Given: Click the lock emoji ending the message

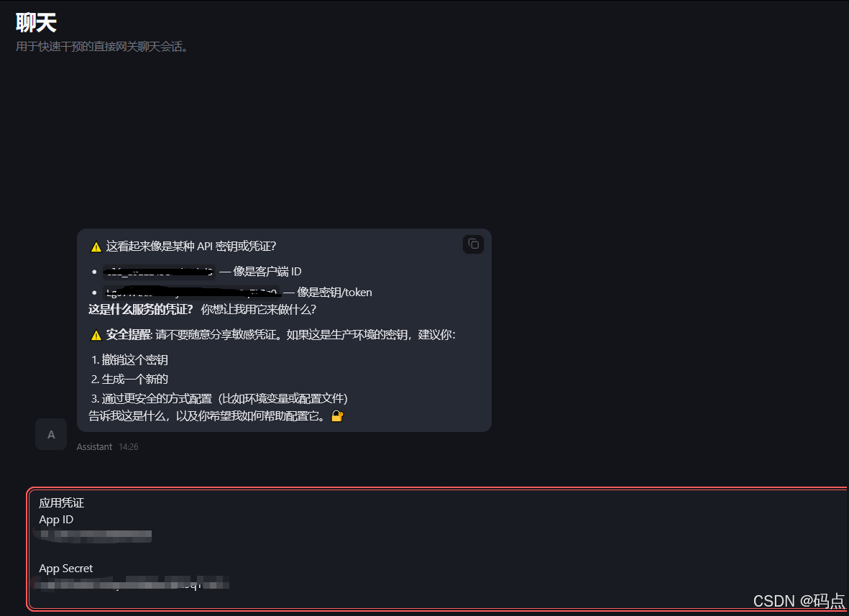Looking at the screenshot, I should [x=336, y=415].
